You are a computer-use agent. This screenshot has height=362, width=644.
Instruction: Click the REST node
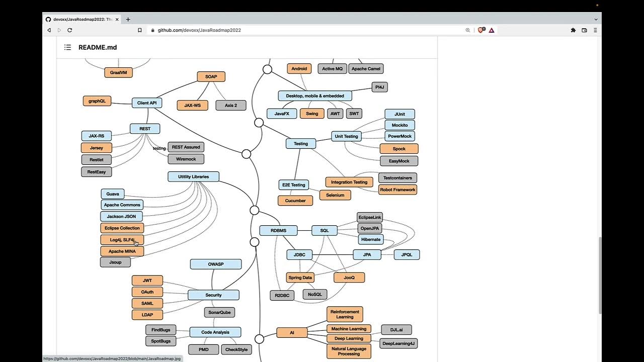tap(145, 129)
